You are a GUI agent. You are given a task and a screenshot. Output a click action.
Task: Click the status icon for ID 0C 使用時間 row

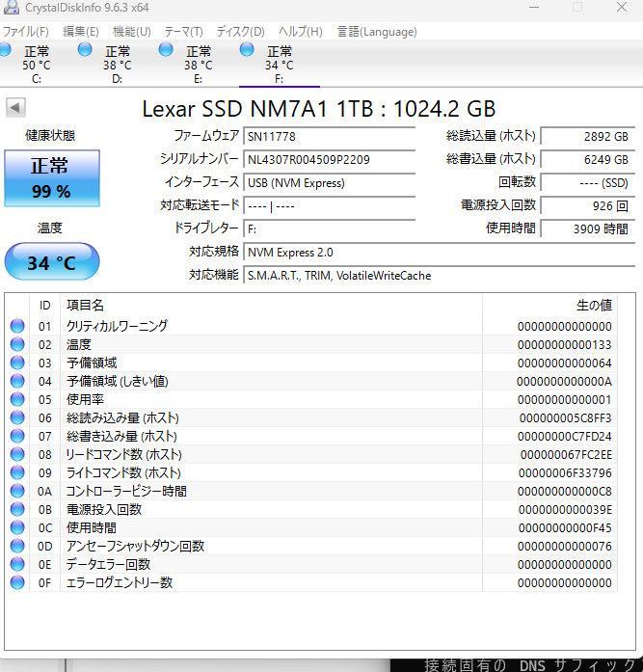point(17,527)
